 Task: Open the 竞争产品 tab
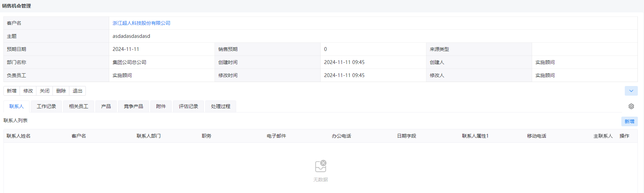[x=134, y=106]
